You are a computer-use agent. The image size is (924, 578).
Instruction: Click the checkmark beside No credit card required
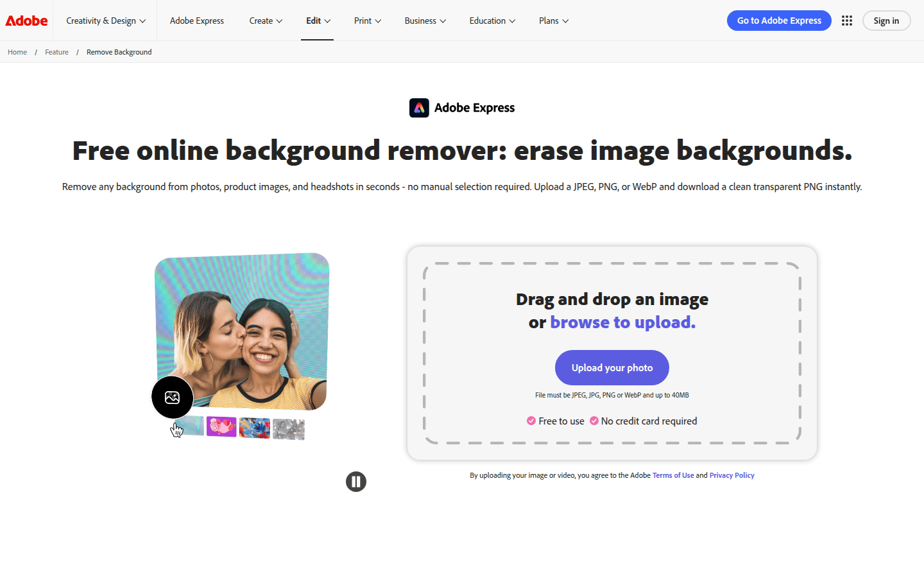[x=594, y=421]
